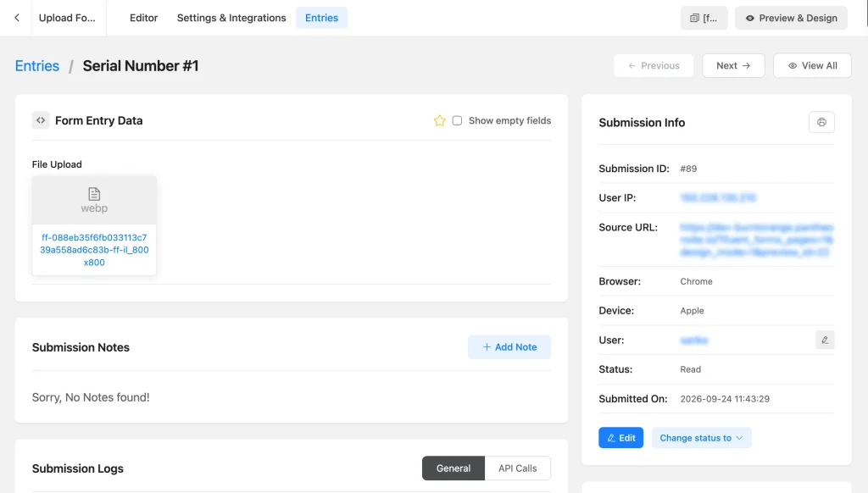Screen dimensions: 868x493
Task: Go to the Previous entry
Action: point(654,65)
